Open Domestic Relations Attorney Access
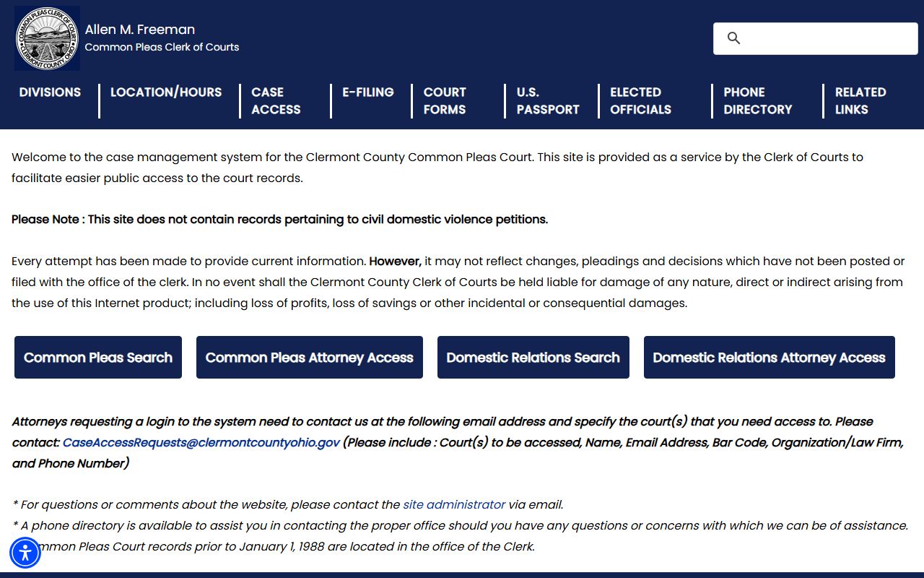 770,358
